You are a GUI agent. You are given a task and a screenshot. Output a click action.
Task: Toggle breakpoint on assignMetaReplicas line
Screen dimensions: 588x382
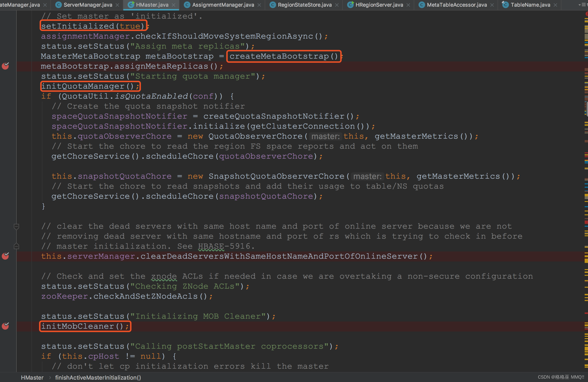[x=5, y=66]
